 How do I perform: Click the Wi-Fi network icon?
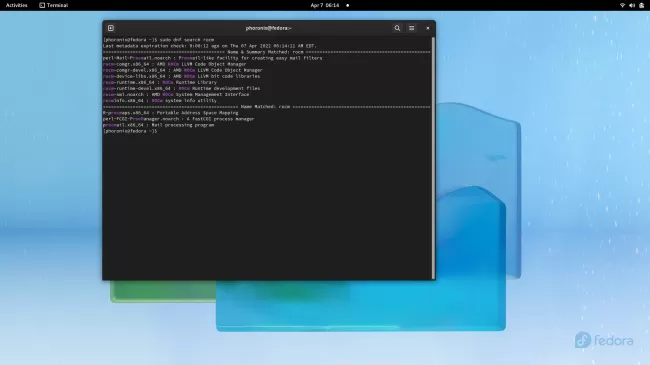point(622,5)
